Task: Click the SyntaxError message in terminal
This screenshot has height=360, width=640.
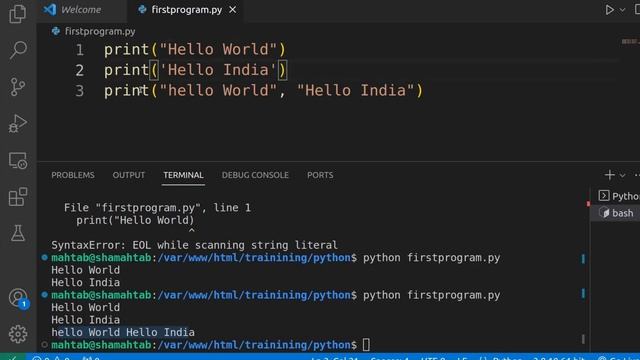Action: point(194,245)
